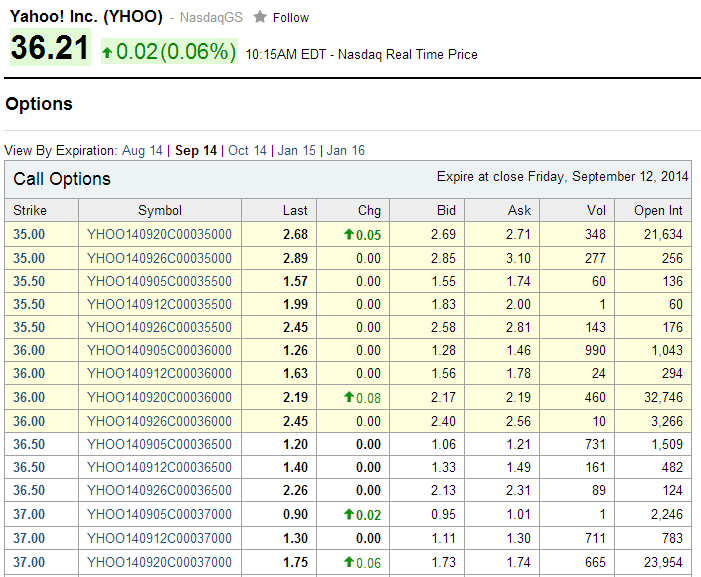Click the Call Options table title
The height and width of the screenshot is (577, 701).
click(x=62, y=179)
